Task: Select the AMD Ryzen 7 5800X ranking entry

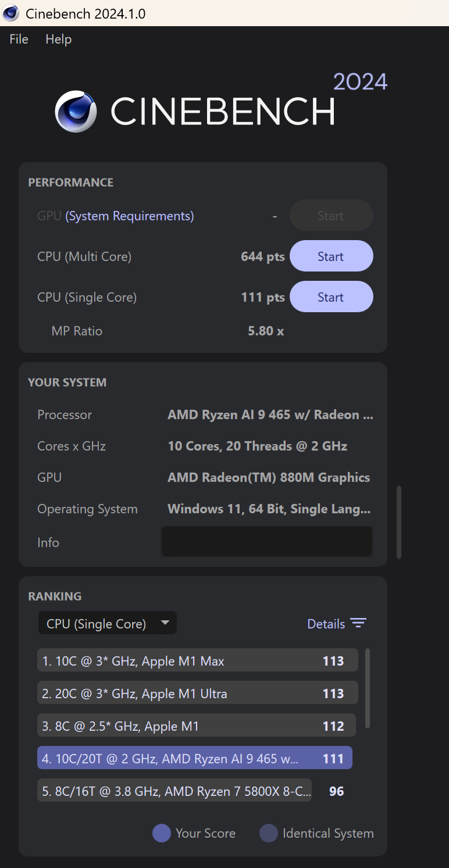Action: click(x=174, y=791)
